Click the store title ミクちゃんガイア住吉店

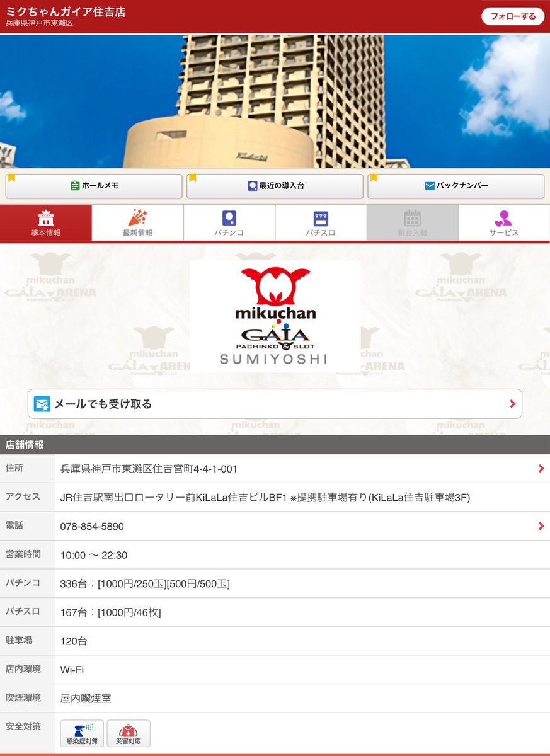[66, 12]
